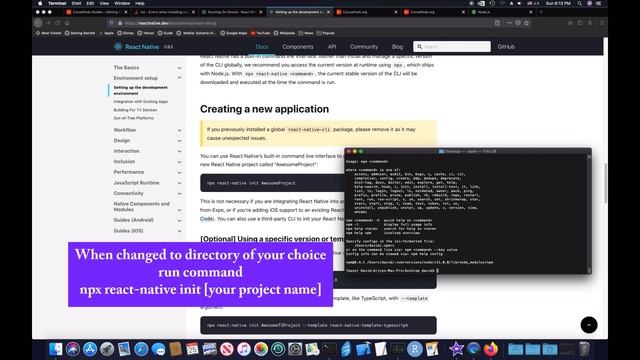Open the Wikipedia bookmark
The width and height of the screenshot is (640, 360).
click(x=284, y=33)
